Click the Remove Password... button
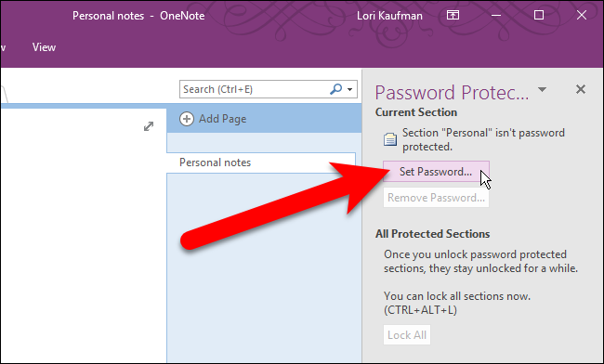 pyautogui.click(x=436, y=198)
